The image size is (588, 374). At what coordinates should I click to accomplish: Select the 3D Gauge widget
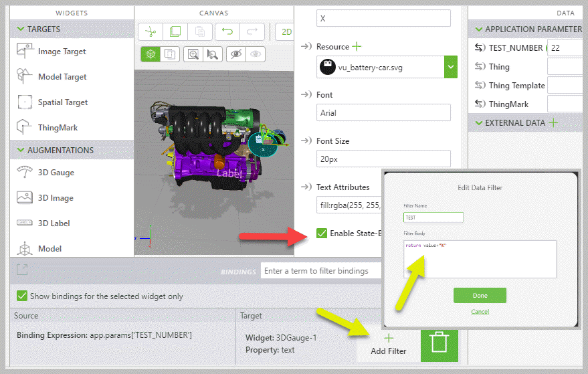[x=56, y=173]
